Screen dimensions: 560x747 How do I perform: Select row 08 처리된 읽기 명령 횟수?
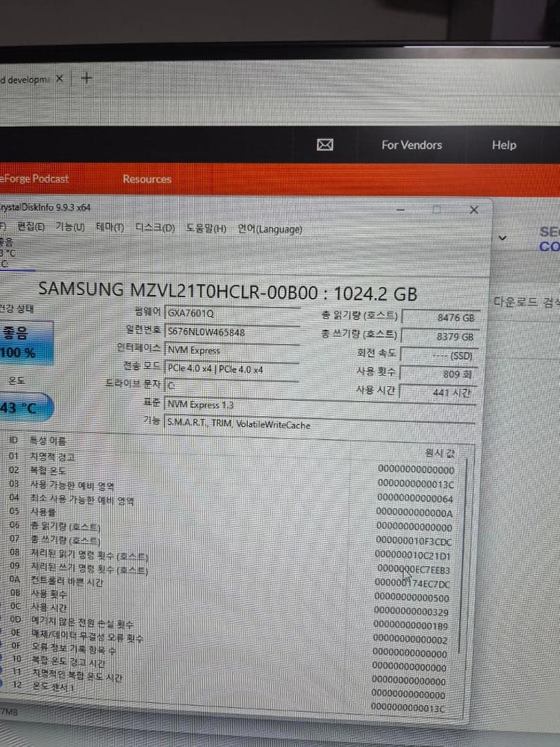pos(230,560)
